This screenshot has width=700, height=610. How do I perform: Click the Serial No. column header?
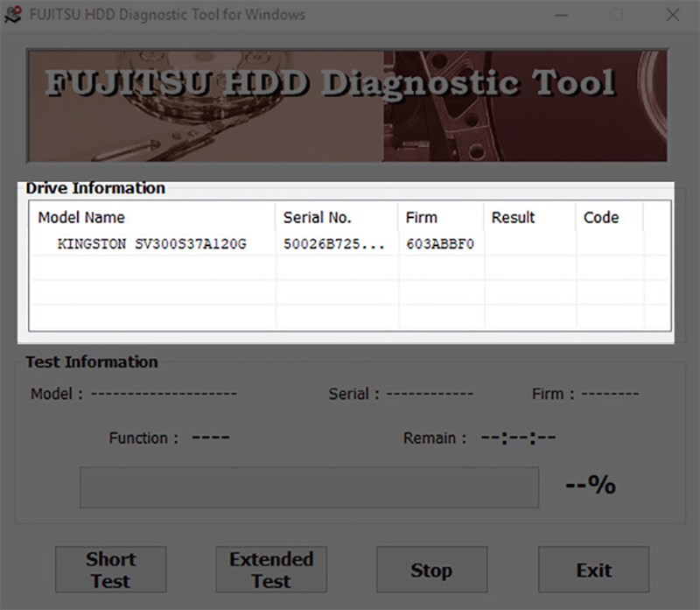tap(337, 217)
